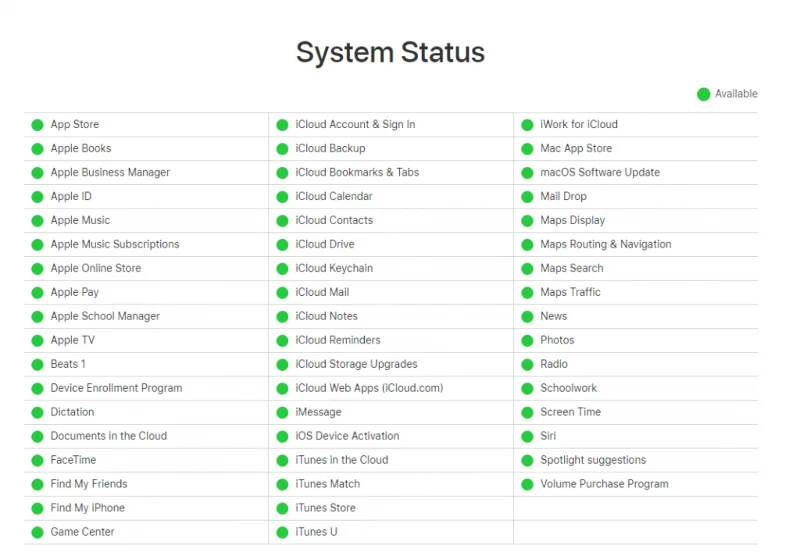Select Documents in the Cloud entry
This screenshot has height=552, width=800.
pos(109,436)
